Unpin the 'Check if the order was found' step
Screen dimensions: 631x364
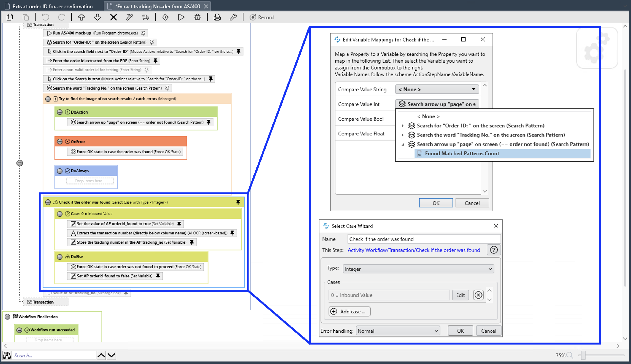(x=238, y=202)
